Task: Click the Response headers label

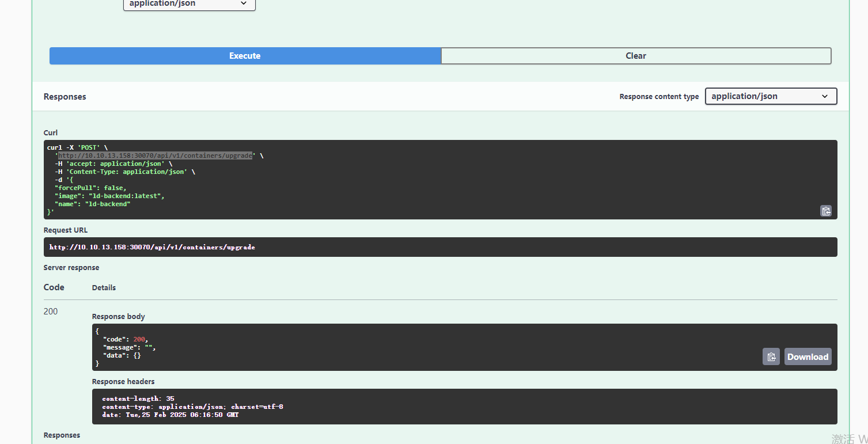Action: (123, 381)
